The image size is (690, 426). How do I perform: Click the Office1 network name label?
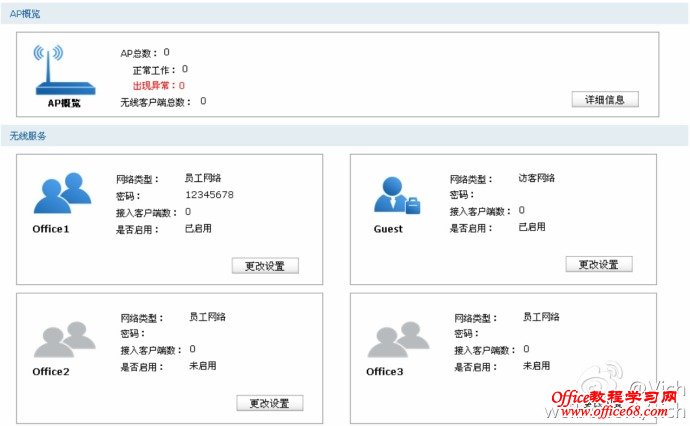51,229
